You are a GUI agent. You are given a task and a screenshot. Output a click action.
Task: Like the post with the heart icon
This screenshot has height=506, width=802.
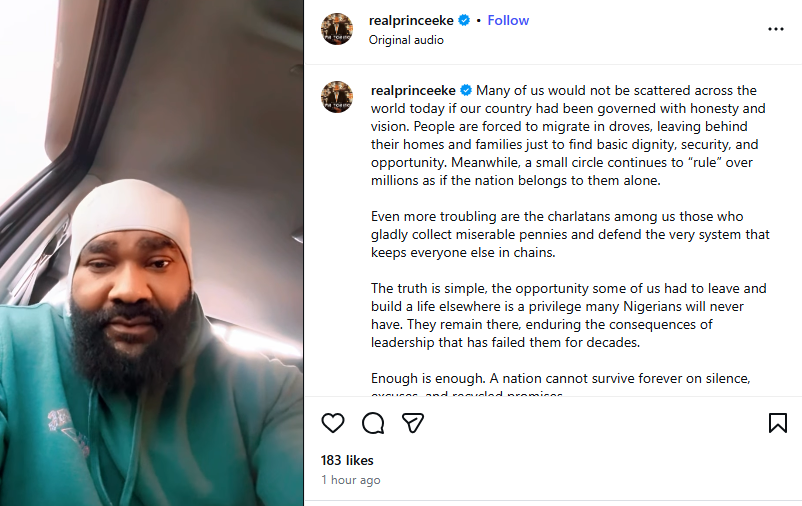click(x=333, y=423)
